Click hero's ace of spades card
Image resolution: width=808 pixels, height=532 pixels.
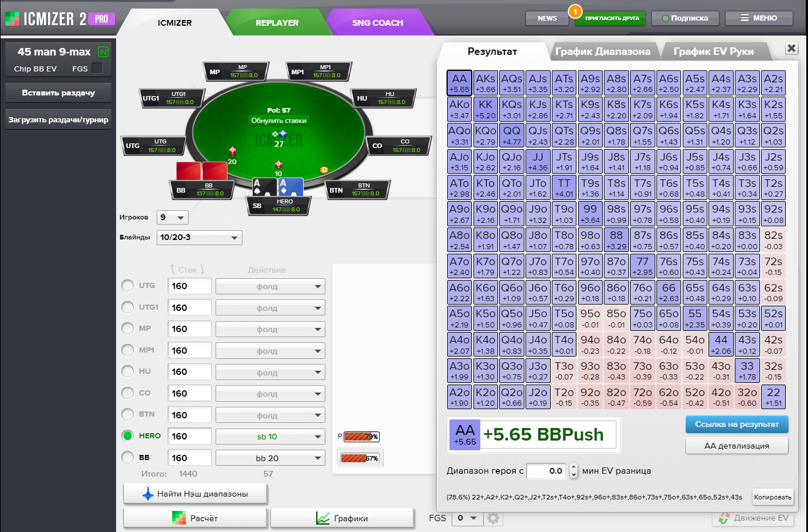pyautogui.click(x=265, y=187)
